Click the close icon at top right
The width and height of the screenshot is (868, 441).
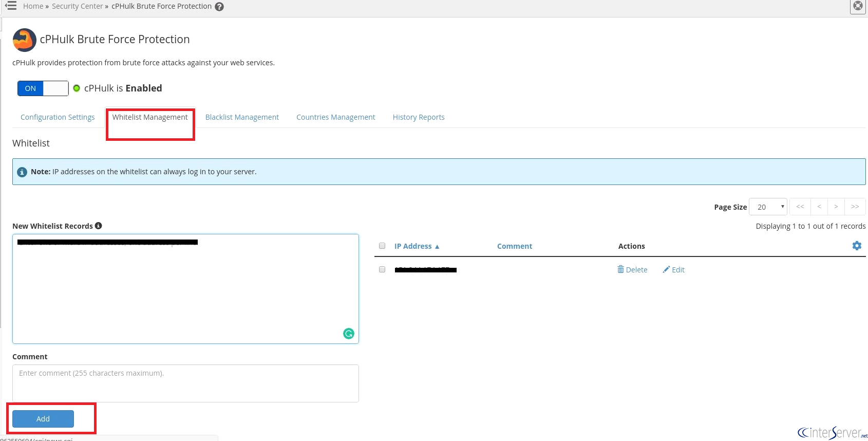click(858, 6)
